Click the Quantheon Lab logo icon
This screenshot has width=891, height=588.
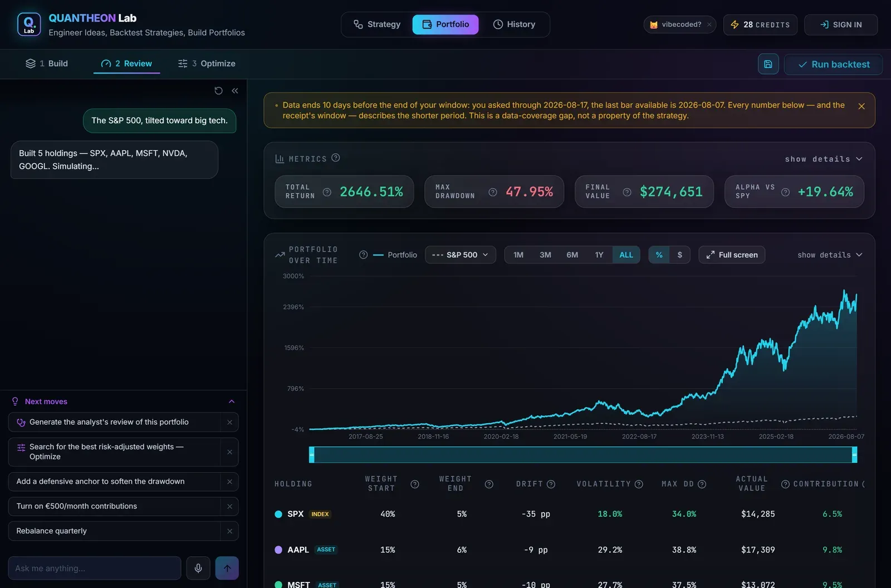point(29,24)
